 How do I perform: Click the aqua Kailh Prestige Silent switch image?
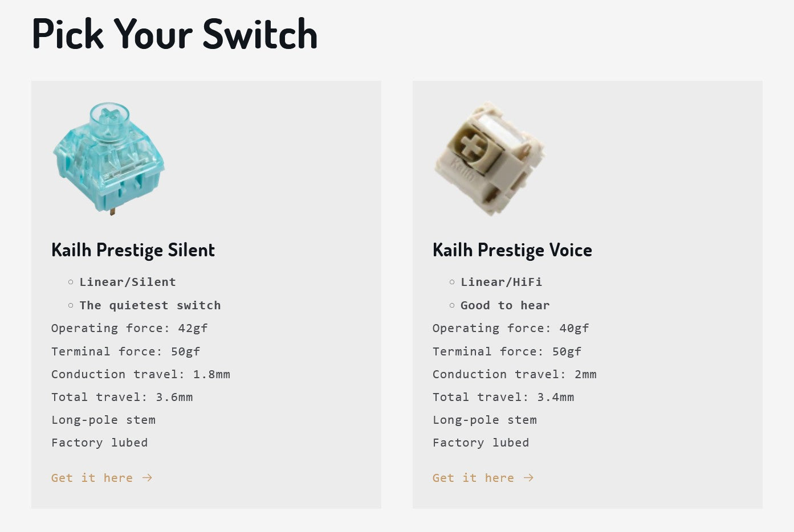pyautogui.click(x=109, y=158)
